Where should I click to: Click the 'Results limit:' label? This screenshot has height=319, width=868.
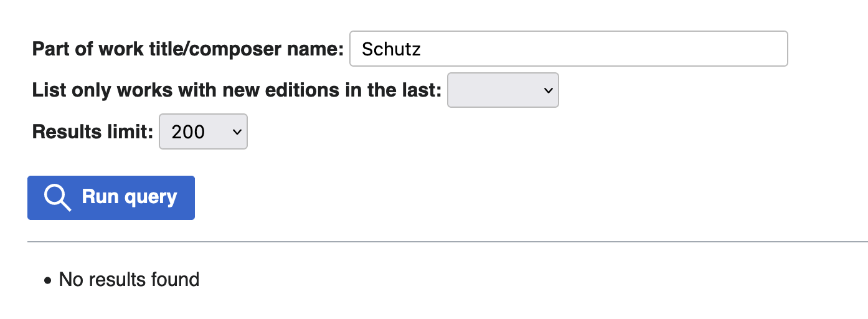tap(92, 131)
